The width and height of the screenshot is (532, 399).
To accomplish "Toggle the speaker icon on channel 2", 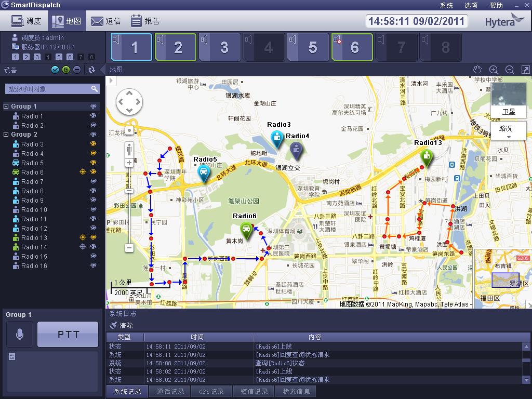I will tap(160, 39).
